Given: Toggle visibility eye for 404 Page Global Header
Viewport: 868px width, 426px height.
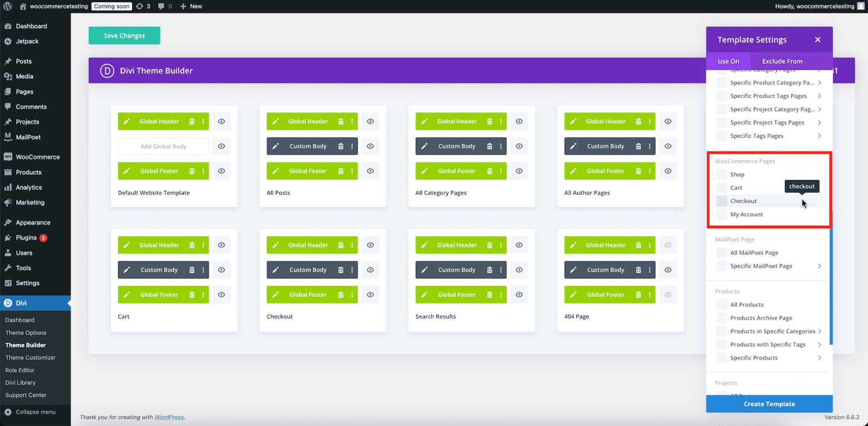Looking at the screenshot, I should coord(668,245).
